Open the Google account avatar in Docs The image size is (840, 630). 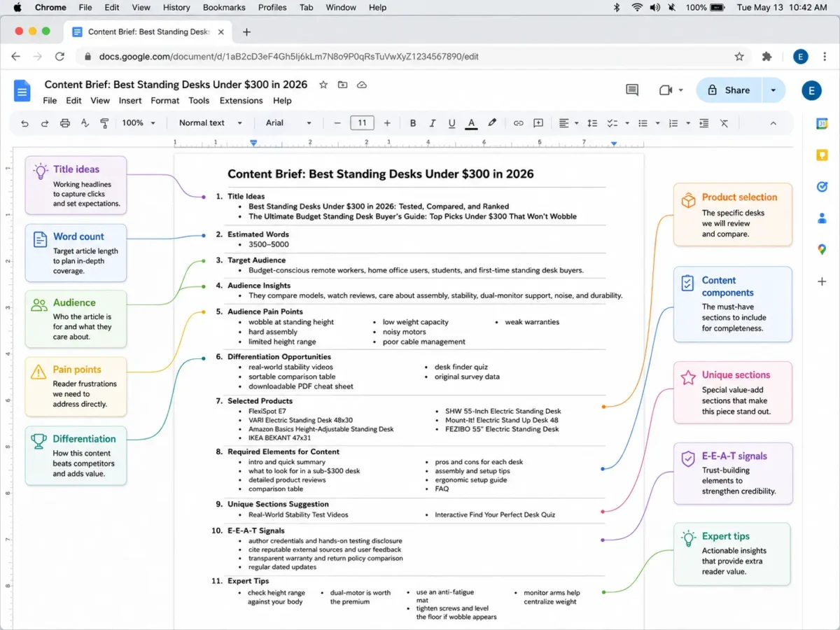(811, 90)
